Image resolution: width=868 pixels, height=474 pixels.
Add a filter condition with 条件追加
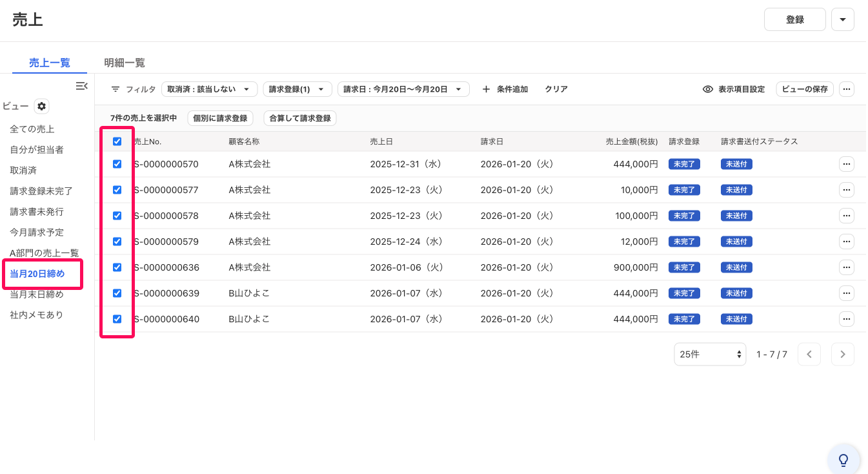(x=505, y=89)
